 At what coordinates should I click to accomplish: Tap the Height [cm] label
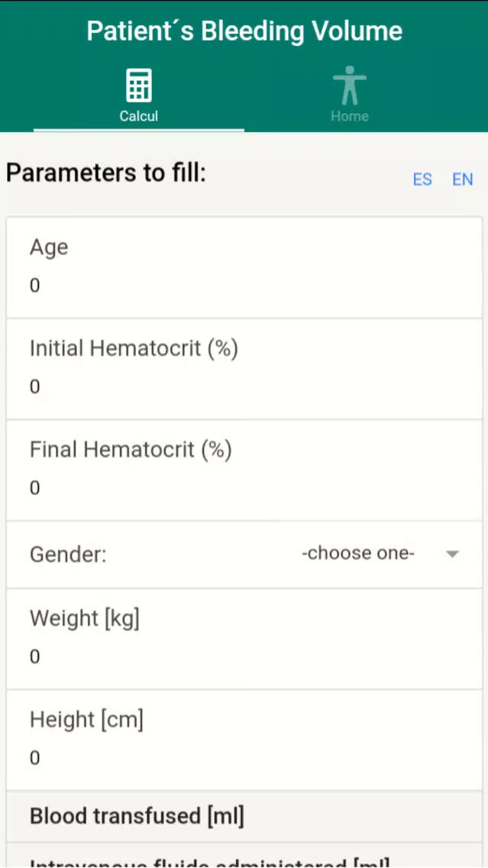coord(86,720)
